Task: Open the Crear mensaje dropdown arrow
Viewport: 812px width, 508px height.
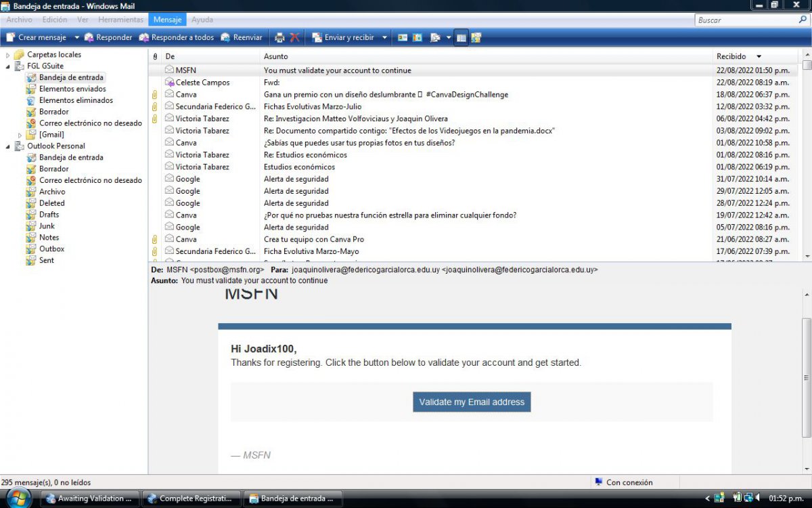Action: pos(76,37)
